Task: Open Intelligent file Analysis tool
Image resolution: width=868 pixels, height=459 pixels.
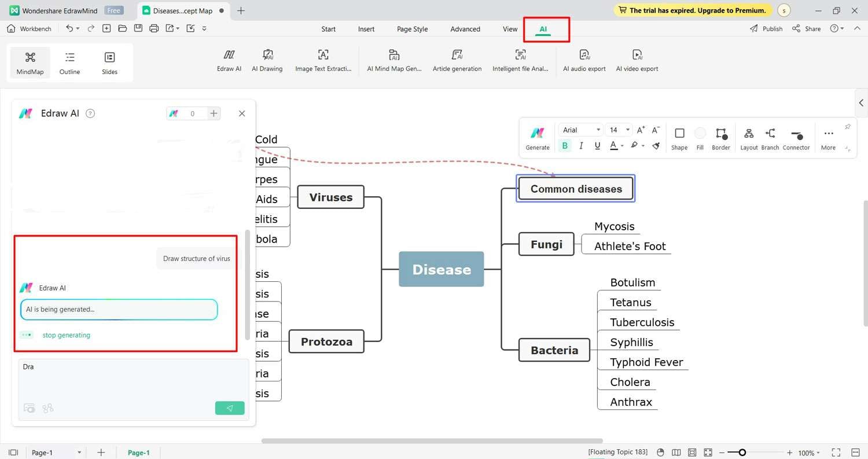Action: coord(520,61)
